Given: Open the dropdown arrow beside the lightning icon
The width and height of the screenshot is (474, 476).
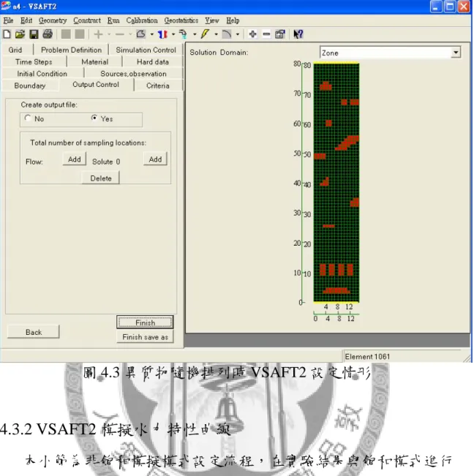Looking at the screenshot, I should 216,34.
